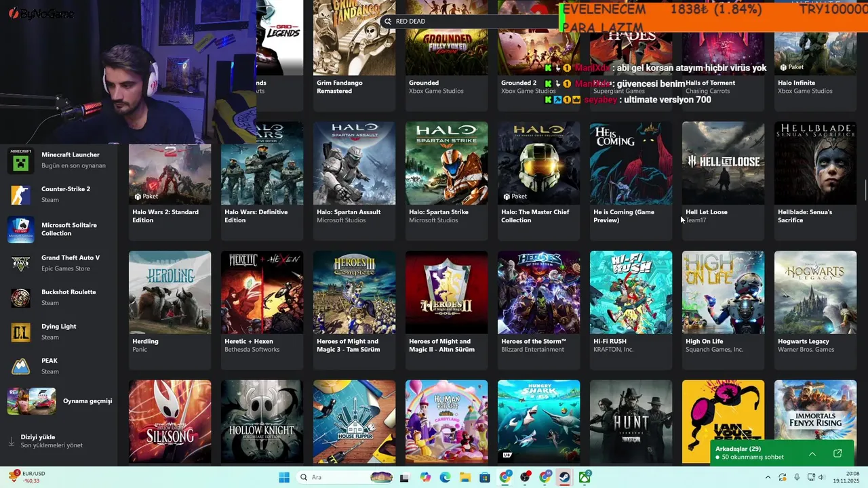Select Grand Theft Auto V sidebar icon
This screenshot has width=868, height=488.
coord(20,264)
